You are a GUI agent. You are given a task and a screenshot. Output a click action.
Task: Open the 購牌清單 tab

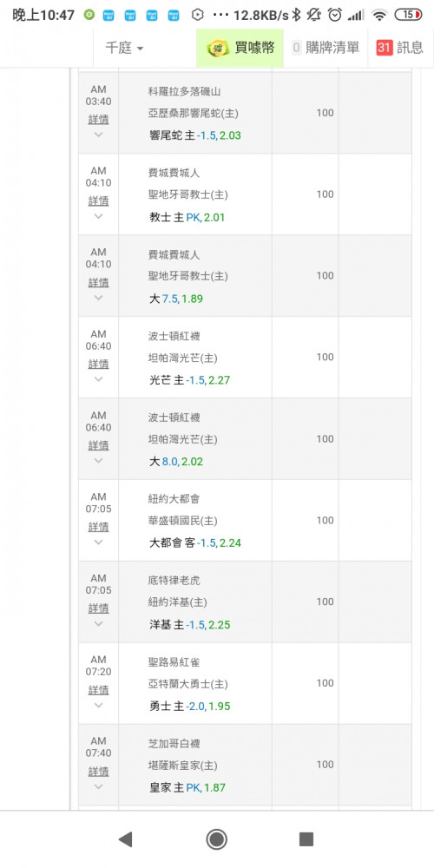tap(325, 48)
